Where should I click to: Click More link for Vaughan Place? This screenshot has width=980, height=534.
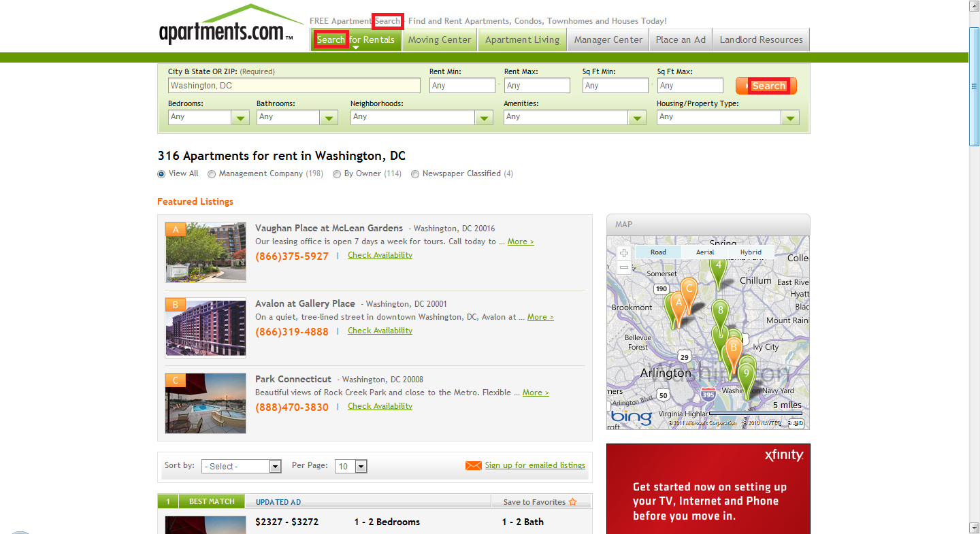pos(521,241)
